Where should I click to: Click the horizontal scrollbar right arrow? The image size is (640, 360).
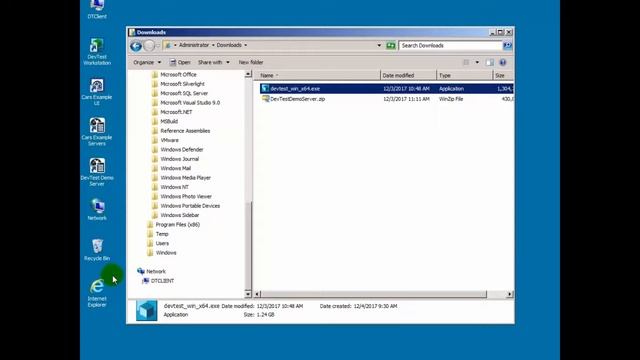coord(510,294)
